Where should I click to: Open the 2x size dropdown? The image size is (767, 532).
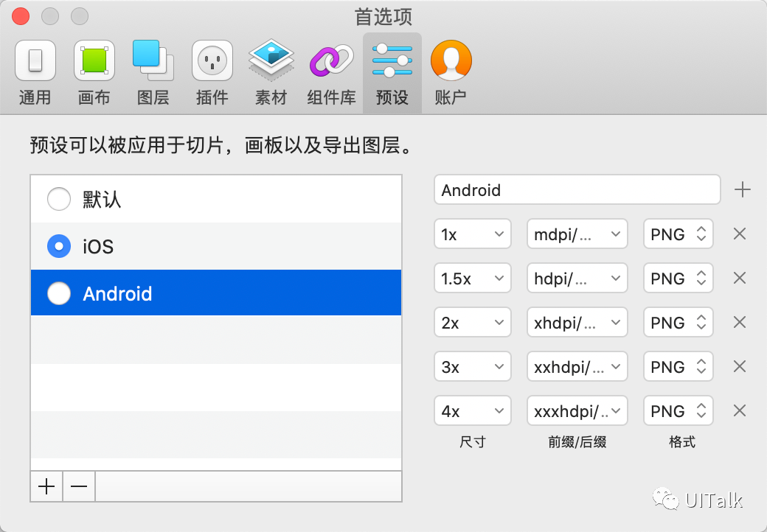click(x=473, y=323)
